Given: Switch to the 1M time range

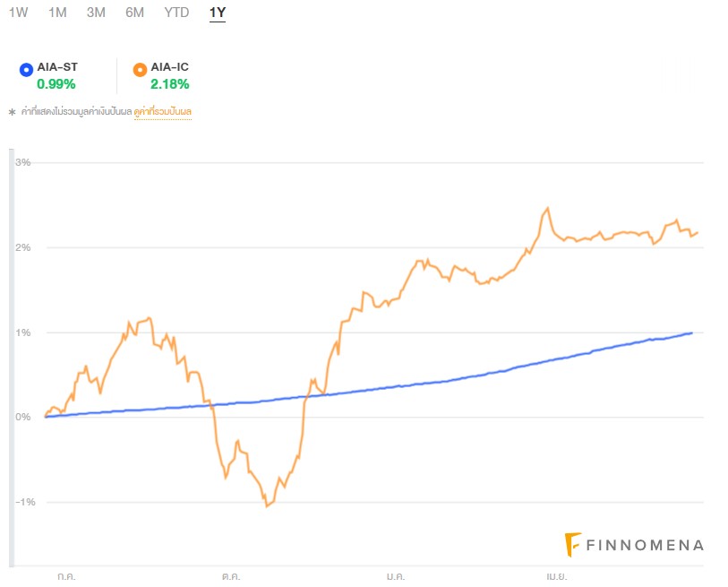Looking at the screenshot, I should tap(57, 13).
